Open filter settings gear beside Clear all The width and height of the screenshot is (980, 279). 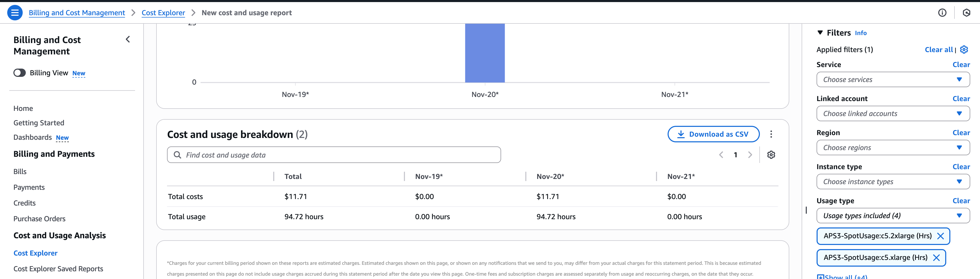coord(964,50)
